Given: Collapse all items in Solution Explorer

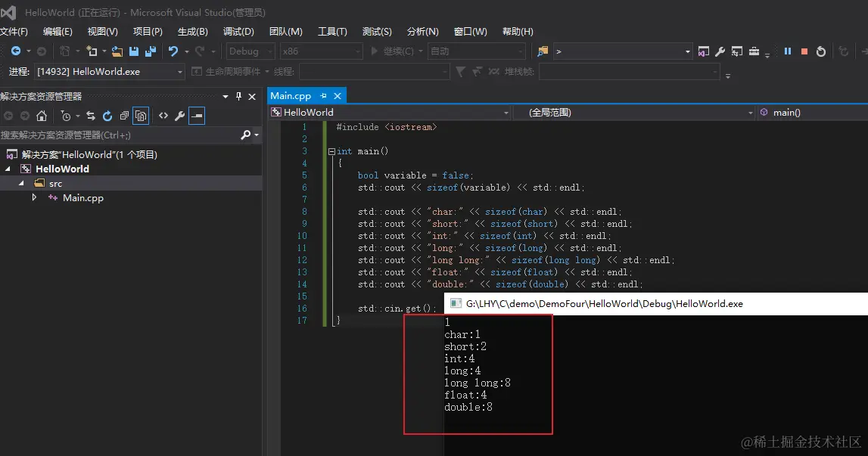Looking at the screenshot, I should 124,116.
